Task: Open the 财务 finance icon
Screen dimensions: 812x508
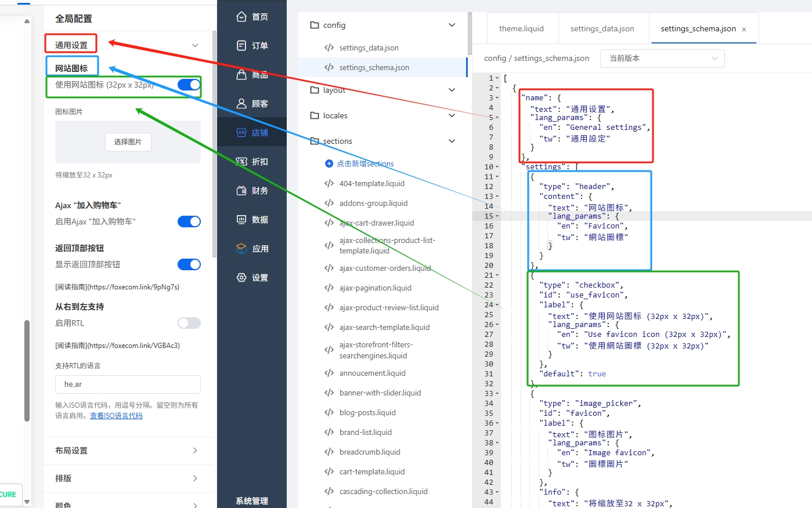Action: click(x=241, y=191)
